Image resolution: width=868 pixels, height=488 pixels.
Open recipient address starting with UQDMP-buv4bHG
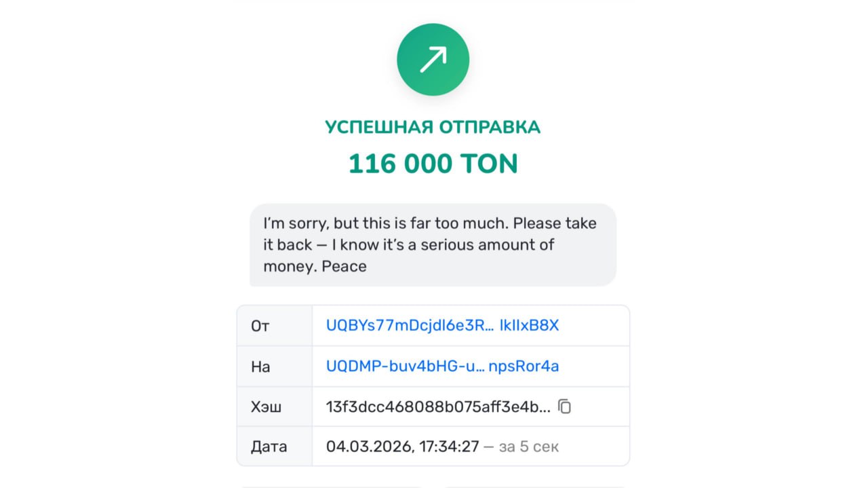[406, 367]
